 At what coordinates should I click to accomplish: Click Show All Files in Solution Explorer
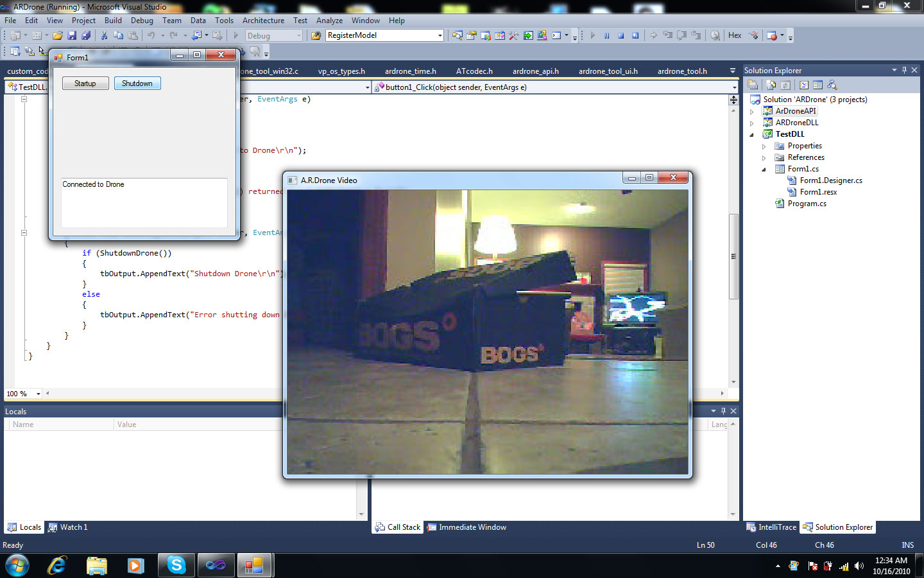[x=771, y=85]
